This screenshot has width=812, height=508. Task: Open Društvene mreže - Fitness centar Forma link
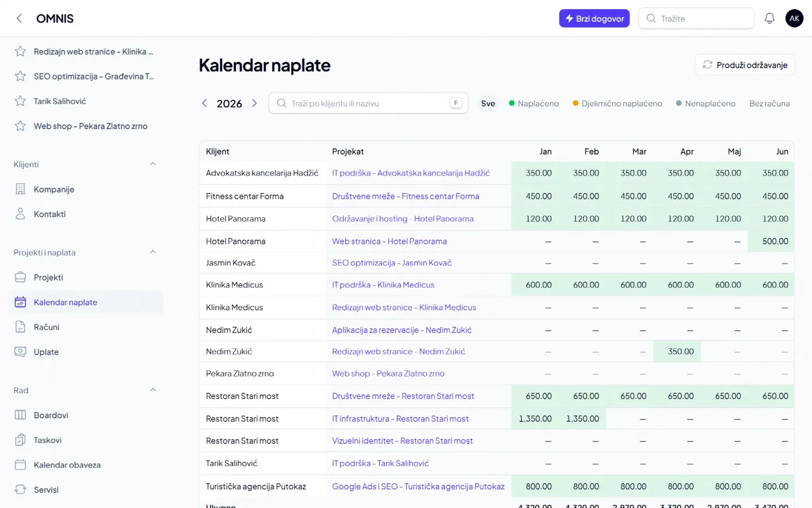pyautogui.click(x=405, y=196)
